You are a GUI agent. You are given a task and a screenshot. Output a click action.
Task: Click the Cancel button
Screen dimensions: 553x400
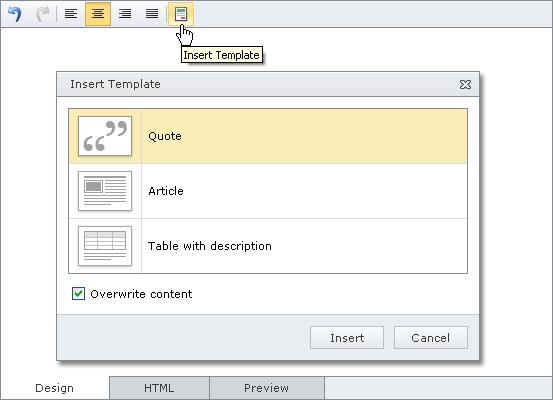click(x=431, y=338)
